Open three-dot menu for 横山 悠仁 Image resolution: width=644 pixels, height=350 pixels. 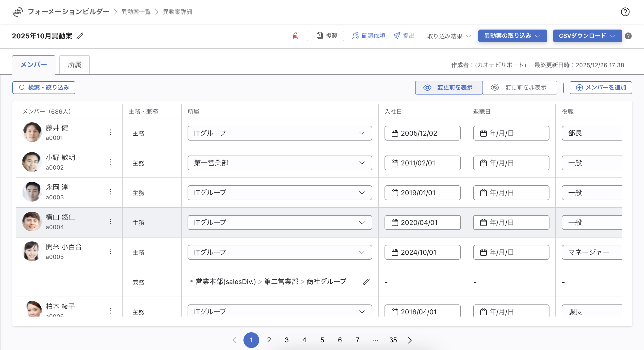point(110,222)
